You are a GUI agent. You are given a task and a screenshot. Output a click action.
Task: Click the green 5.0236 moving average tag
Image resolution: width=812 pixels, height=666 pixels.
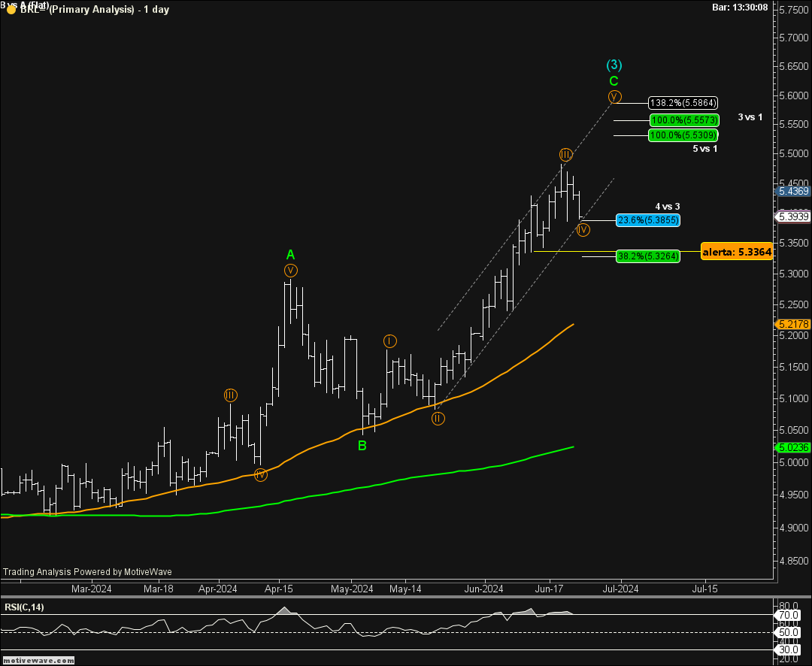793,447
